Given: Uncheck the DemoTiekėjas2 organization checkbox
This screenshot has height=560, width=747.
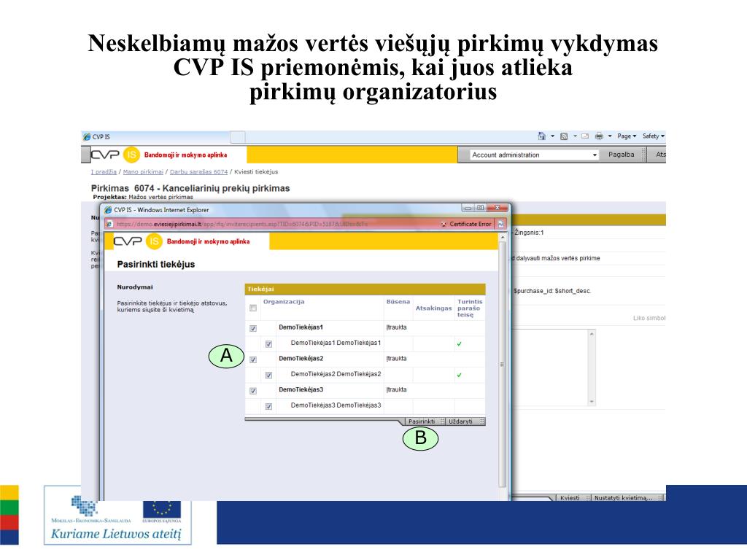Looking at the screenshot, I should (x=253, y=359).
